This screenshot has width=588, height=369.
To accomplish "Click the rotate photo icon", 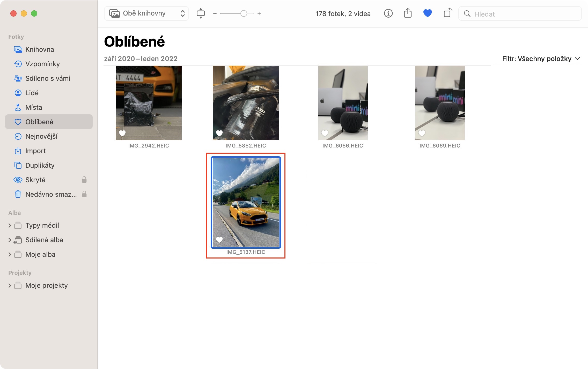I will tap(448, 13).
